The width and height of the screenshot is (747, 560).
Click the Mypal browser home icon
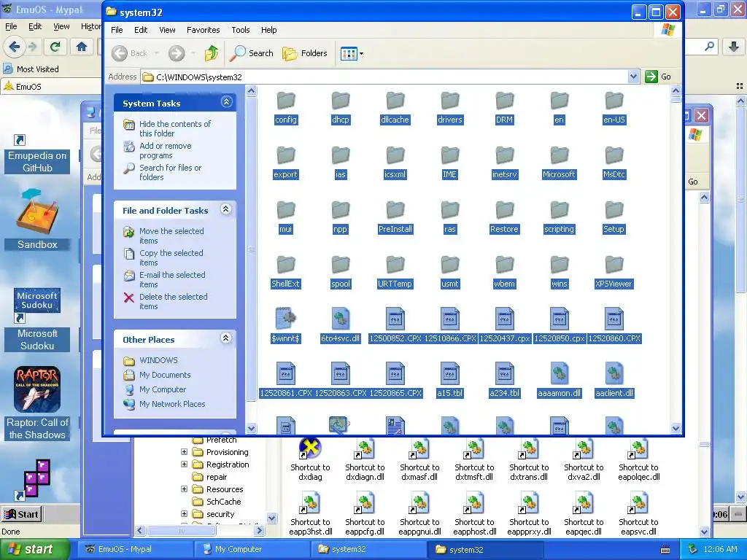82,47
